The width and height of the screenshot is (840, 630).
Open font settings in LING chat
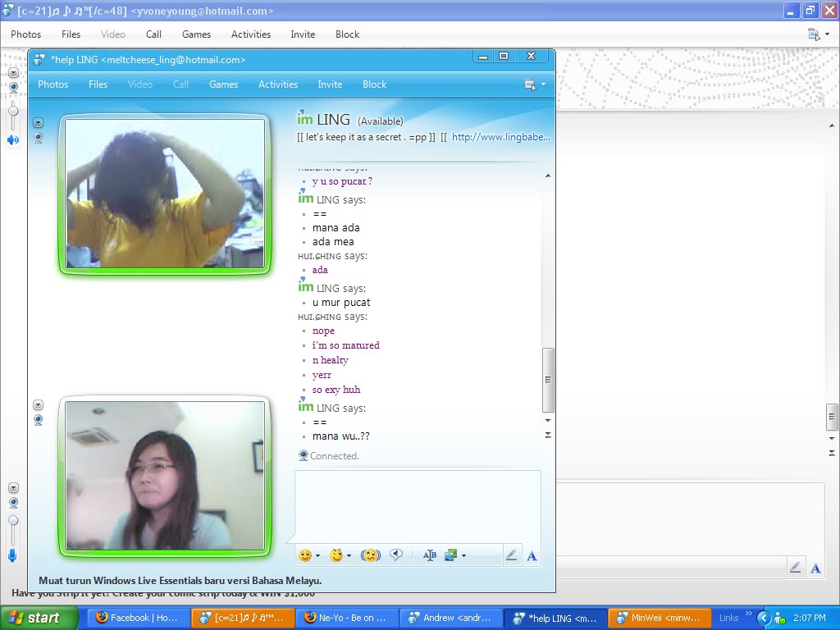coord(532,556)
